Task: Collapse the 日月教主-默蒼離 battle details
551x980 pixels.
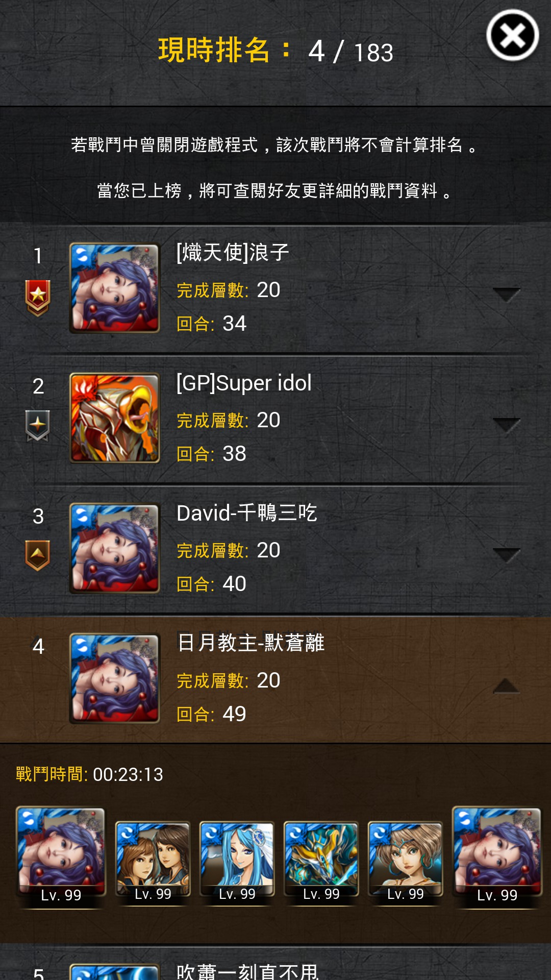Action: pyautogui.click(x=506, y=685)
